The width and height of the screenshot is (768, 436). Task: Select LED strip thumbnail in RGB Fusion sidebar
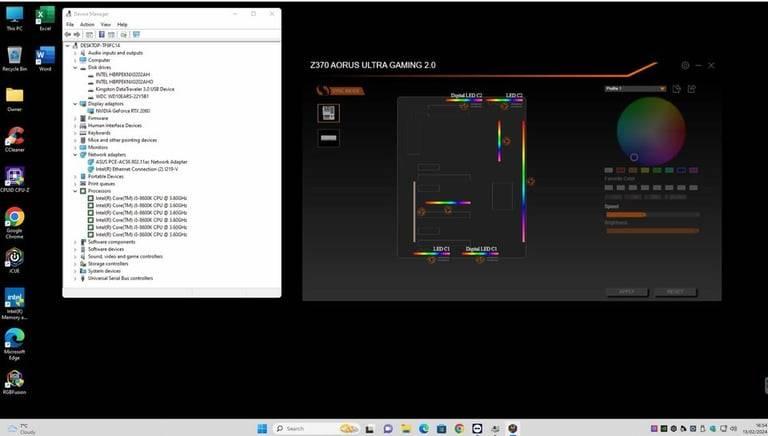(328, 138)
